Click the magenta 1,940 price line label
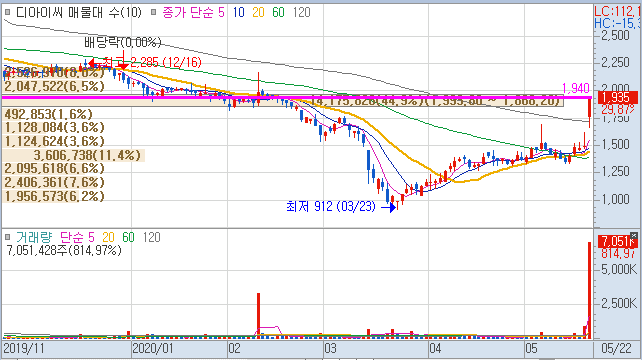 coord(576,88)
